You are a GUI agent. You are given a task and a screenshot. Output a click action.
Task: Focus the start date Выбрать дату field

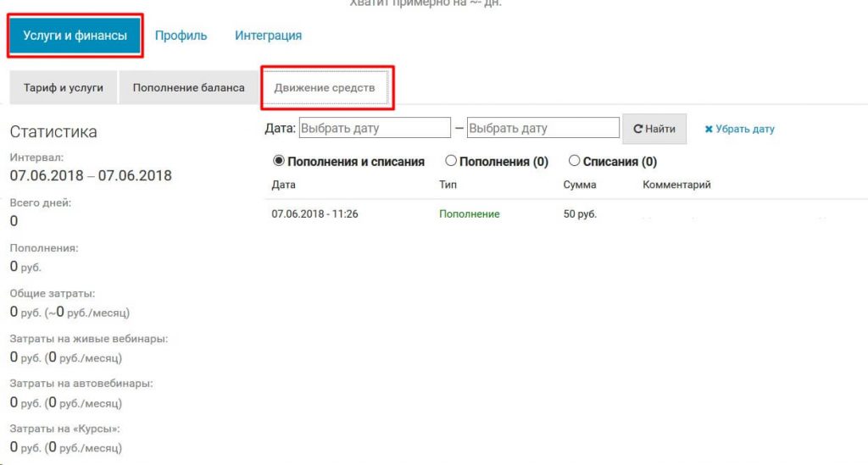(x=375, y=128)
